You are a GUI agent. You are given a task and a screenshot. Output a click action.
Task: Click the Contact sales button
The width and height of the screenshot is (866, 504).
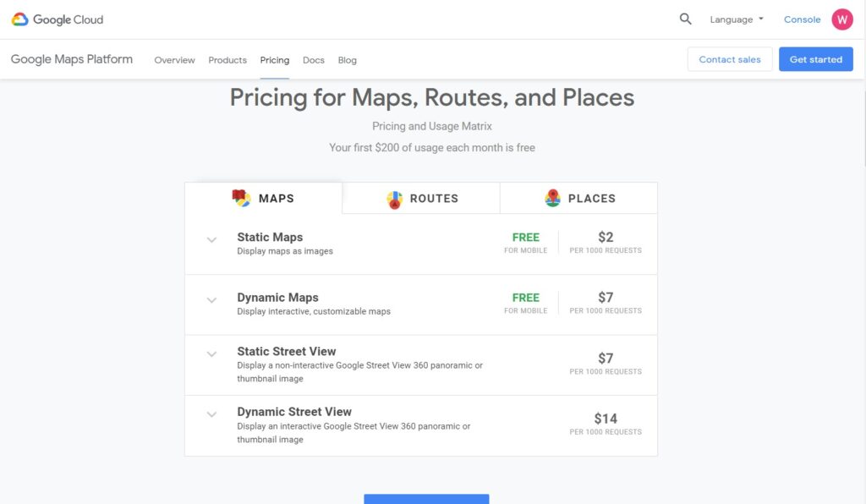click(730, 59)
